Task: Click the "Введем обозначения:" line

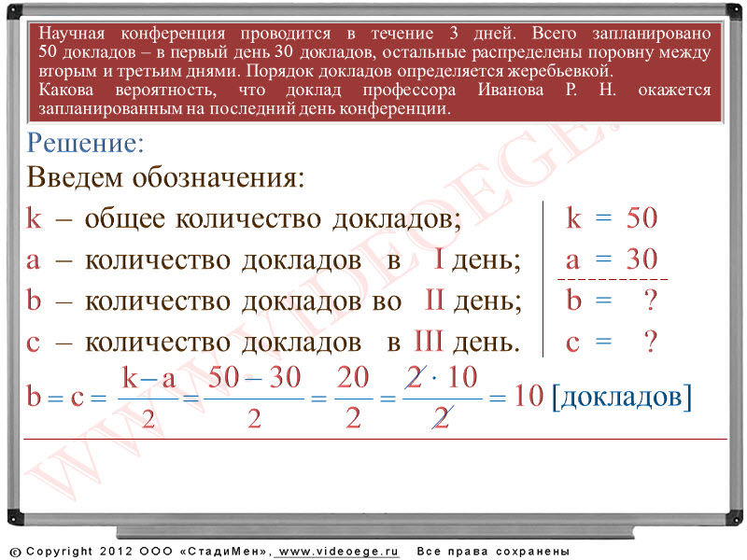Action: click(x=165, y=177)
